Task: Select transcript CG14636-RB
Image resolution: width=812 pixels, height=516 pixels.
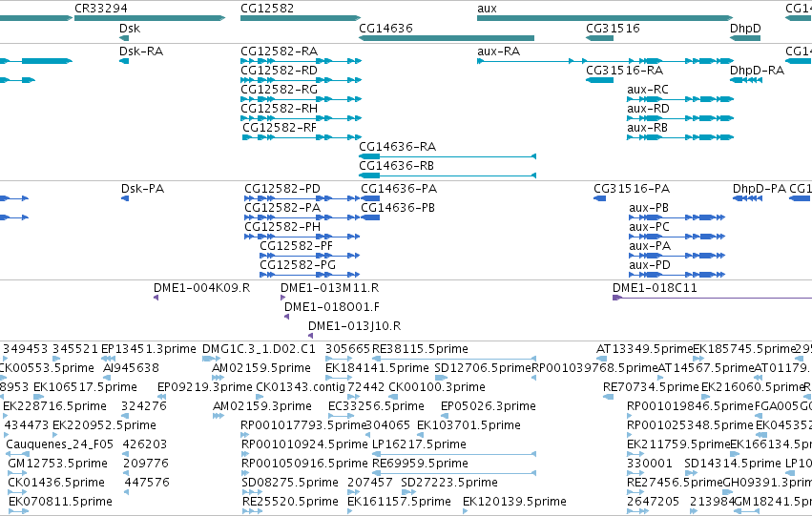Action: [397, 166]
